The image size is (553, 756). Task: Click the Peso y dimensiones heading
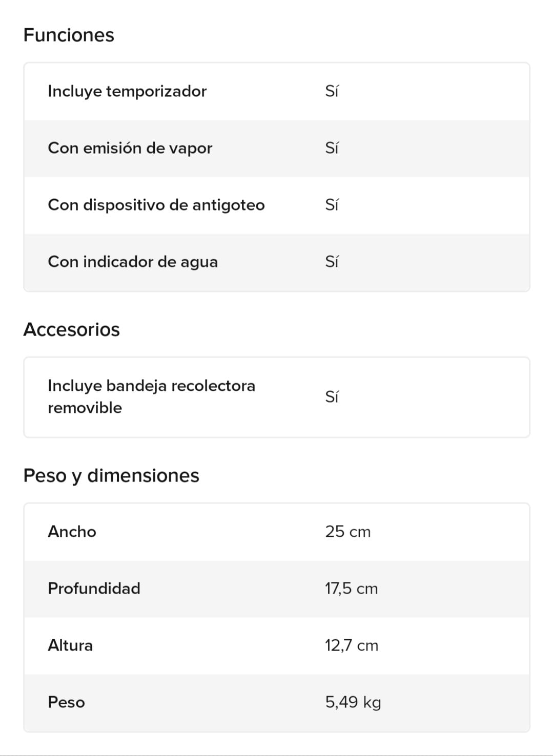click(x=111, y=475)
